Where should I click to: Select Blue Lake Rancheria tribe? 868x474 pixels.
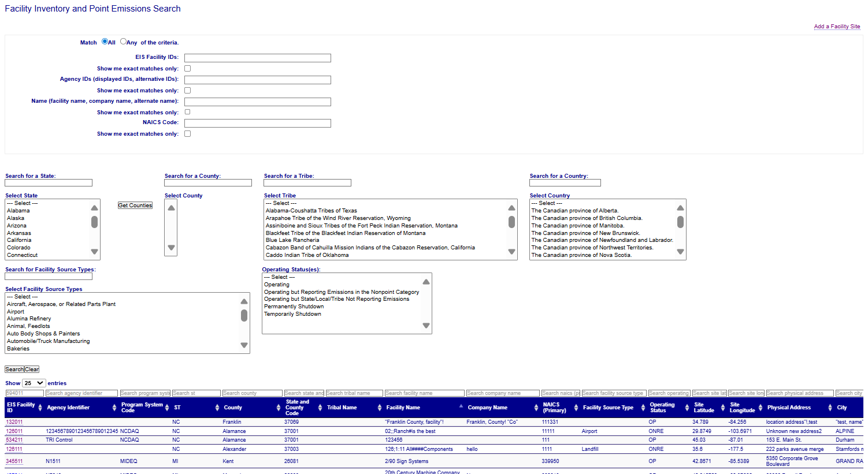(292, 240)
